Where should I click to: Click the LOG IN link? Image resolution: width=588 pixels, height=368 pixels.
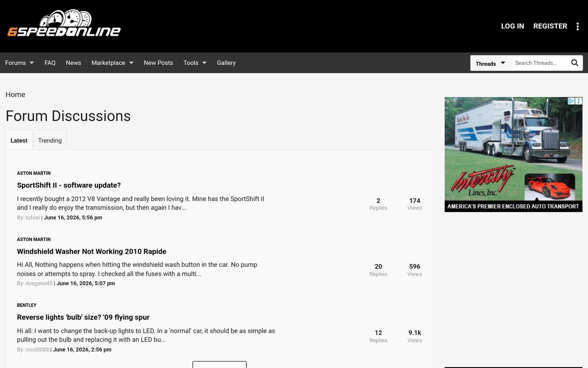click(513, 26)
